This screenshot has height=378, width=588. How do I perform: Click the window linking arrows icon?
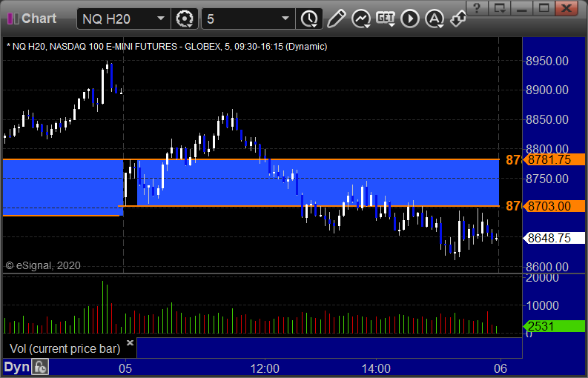[458, 19]
